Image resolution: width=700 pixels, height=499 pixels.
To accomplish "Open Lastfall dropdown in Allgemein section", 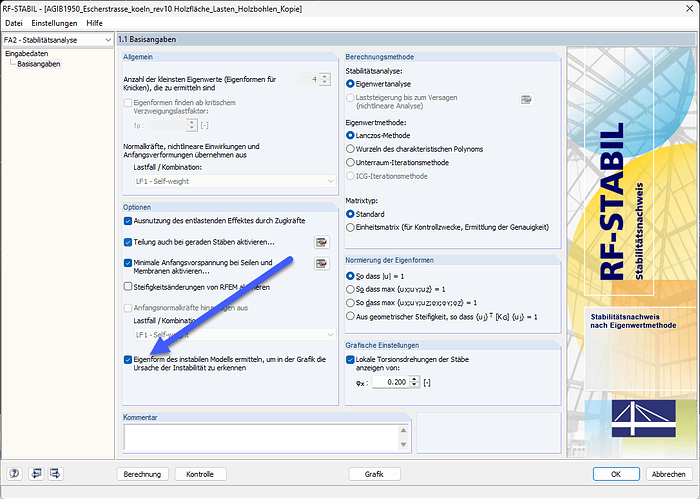I will [235, 181].
